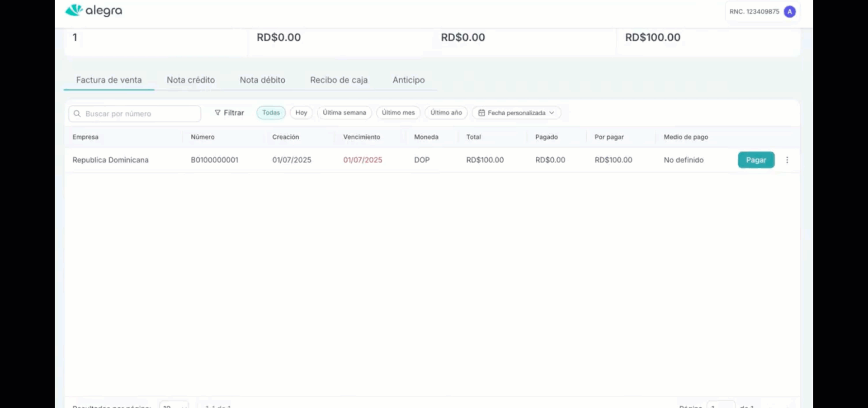Click the Vencimiento column header
Image resolution: width=868 pixels, height=408 pixels.
(362, 137)
